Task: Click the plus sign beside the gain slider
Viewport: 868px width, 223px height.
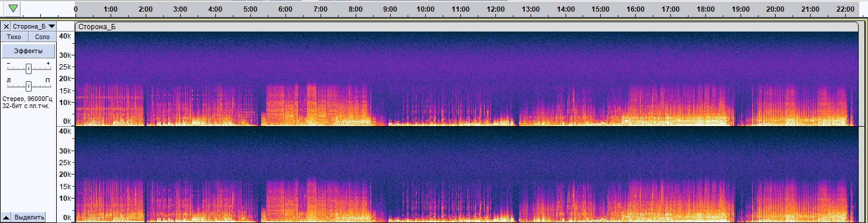Action: click(48, 62)
